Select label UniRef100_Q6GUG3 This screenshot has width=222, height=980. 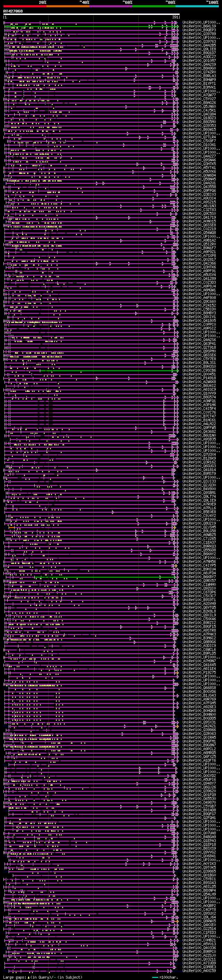coord(199,466)
